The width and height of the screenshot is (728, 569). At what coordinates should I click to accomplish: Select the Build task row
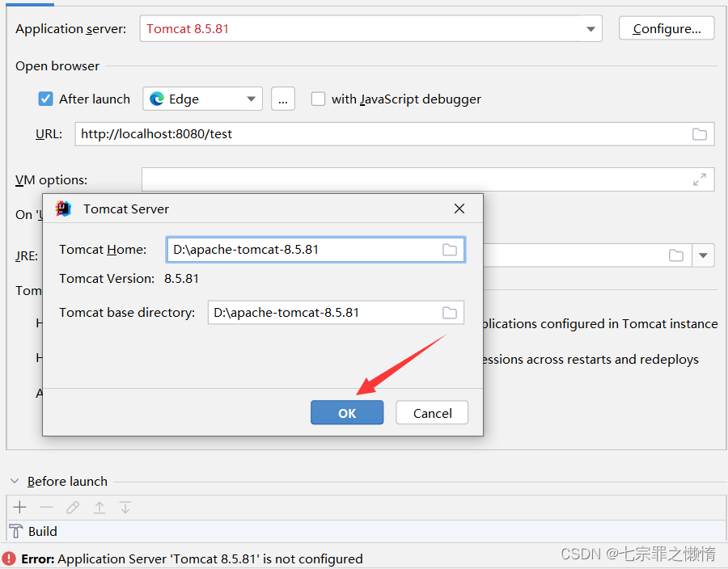366,532
